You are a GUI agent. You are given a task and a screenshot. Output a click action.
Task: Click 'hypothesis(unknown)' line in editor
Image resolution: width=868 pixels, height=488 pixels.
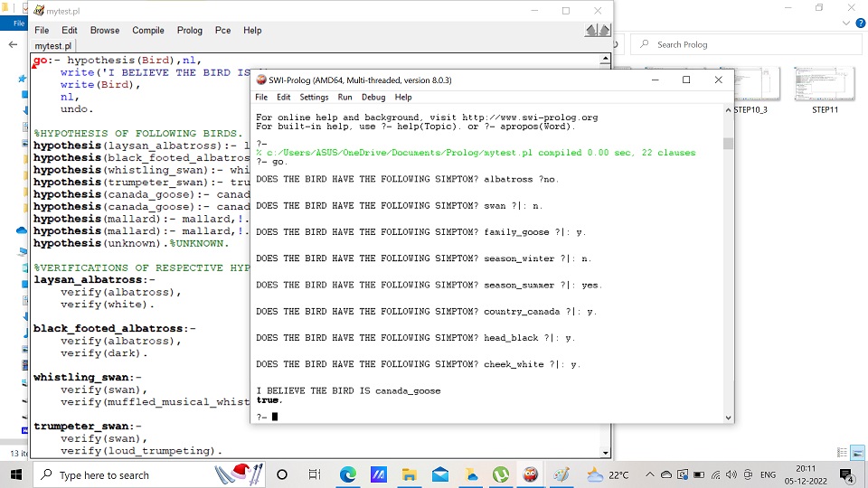131,243
